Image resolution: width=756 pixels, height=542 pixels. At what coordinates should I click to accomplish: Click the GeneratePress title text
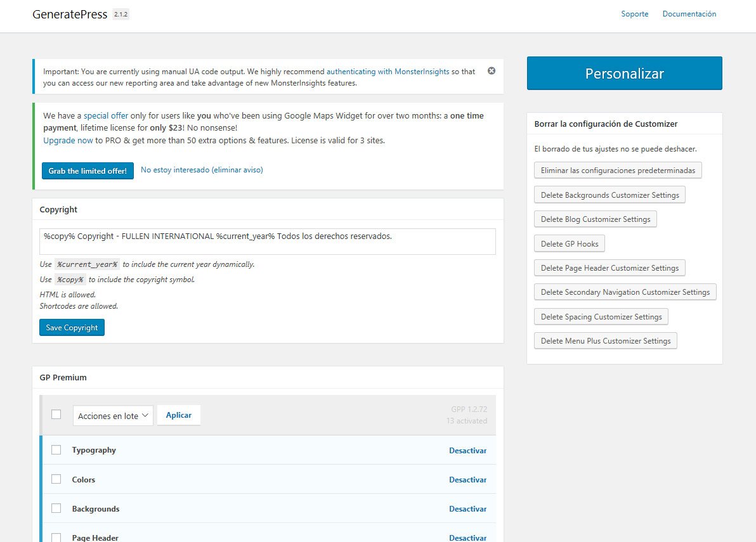coord(70,15)
